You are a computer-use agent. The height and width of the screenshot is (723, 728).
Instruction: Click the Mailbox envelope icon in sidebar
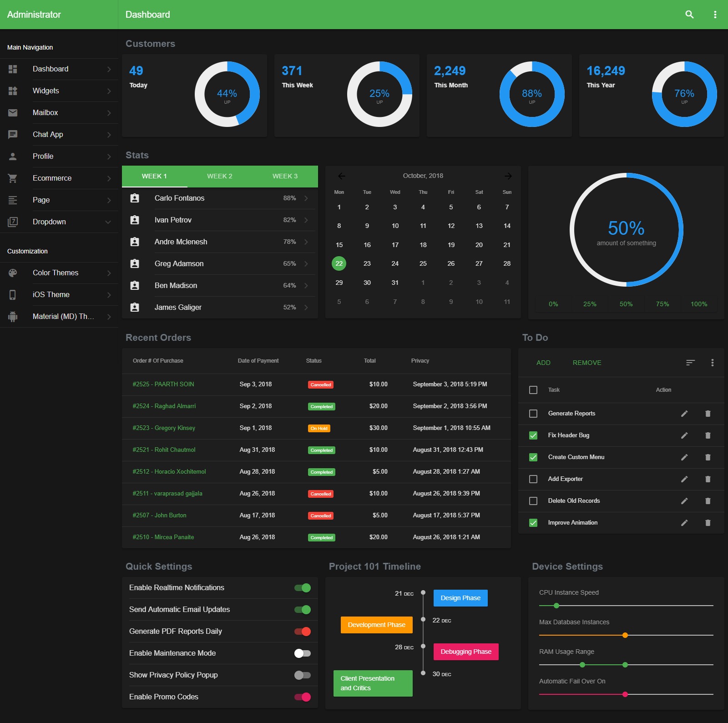click(x=13, y=113)
